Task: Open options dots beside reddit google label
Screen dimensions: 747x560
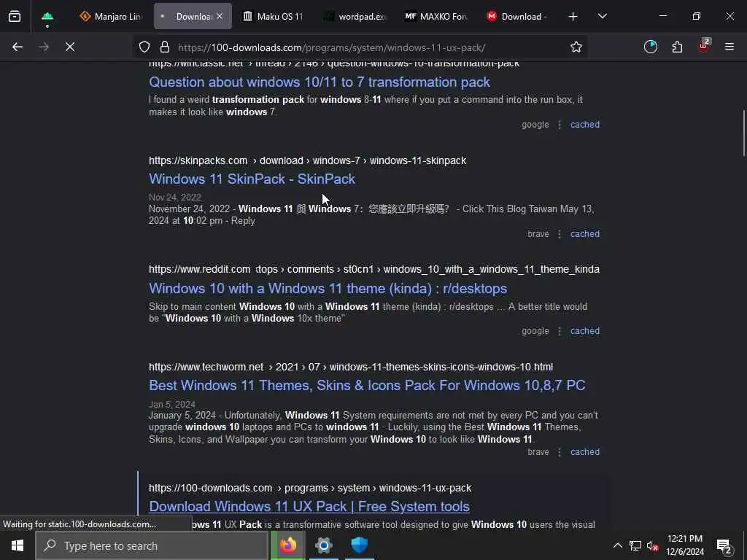Action: (560, 331)
